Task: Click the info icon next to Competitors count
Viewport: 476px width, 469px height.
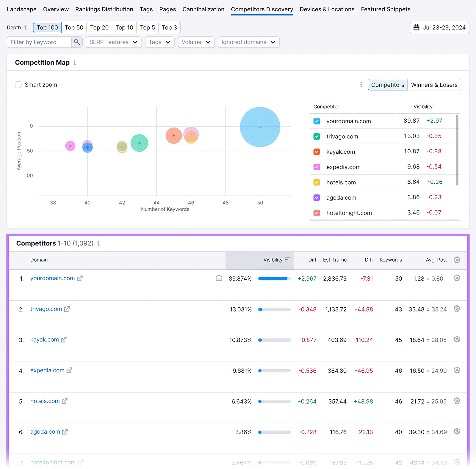Action: click(98, 243)
